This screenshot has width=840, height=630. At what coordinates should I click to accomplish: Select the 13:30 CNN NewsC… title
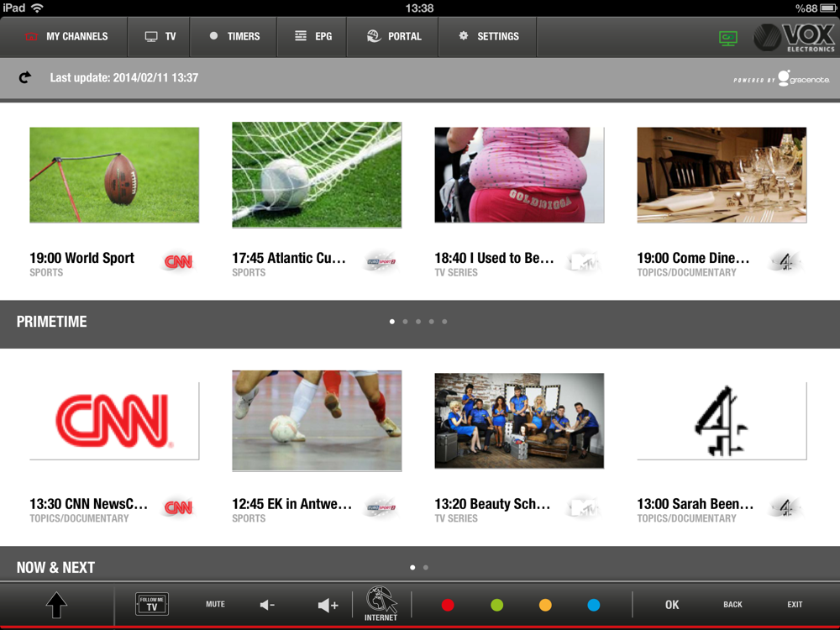[x=88, y=503]
